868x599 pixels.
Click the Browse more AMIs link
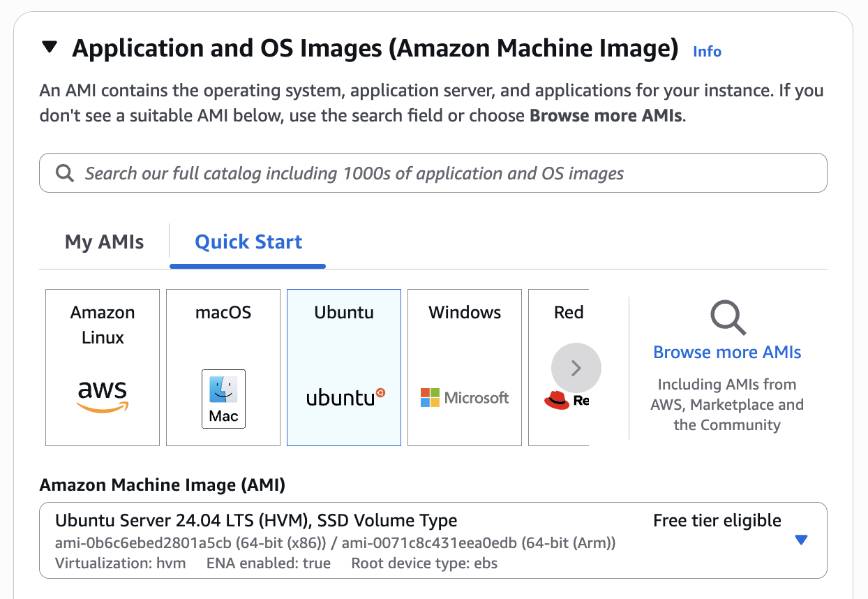727,353
